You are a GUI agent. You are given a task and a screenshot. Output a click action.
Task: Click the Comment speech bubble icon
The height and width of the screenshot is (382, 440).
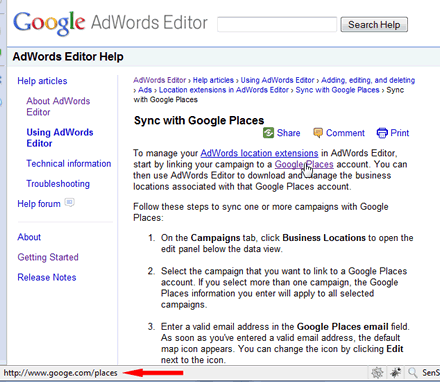pyautogui.click(x=318, y=133)
